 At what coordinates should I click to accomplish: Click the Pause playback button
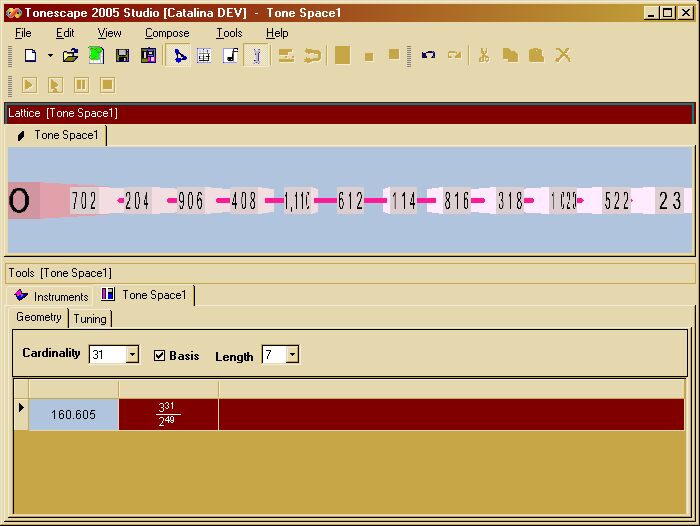(81, 85)
